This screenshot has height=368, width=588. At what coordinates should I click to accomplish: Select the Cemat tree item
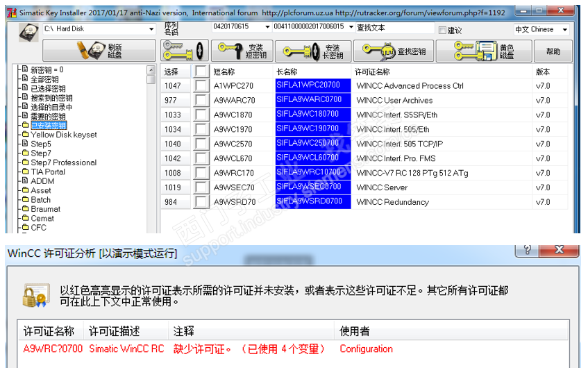point(42,218)
